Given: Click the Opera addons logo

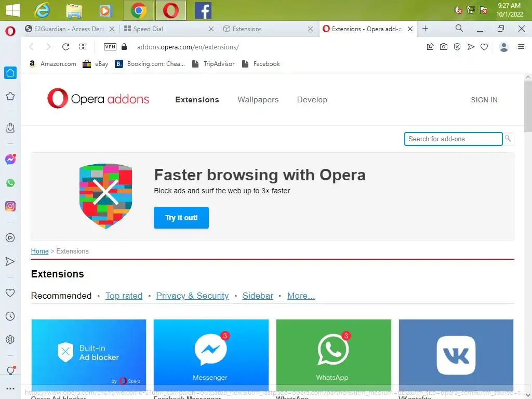Looking at the screenshot, I should click(x=98, y=98).
